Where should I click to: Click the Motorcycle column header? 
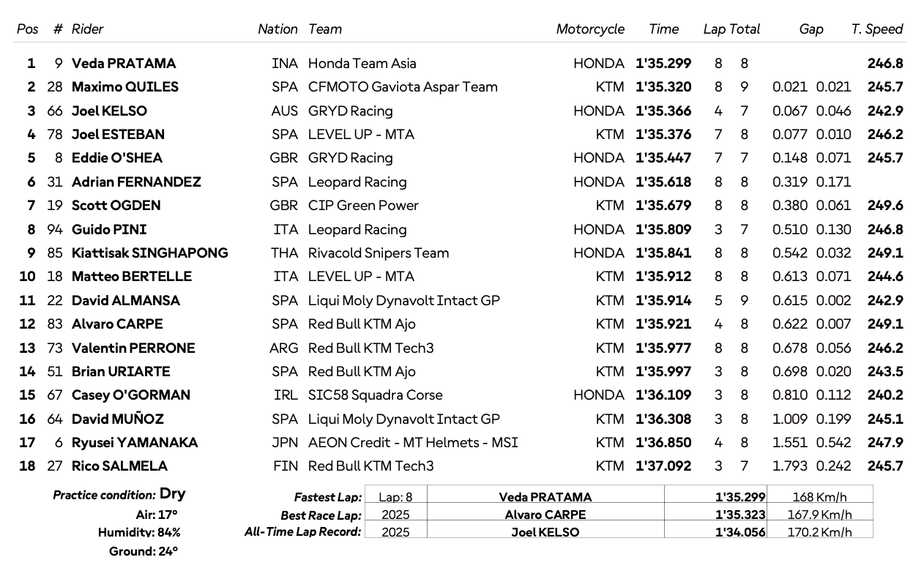[590, 29]
